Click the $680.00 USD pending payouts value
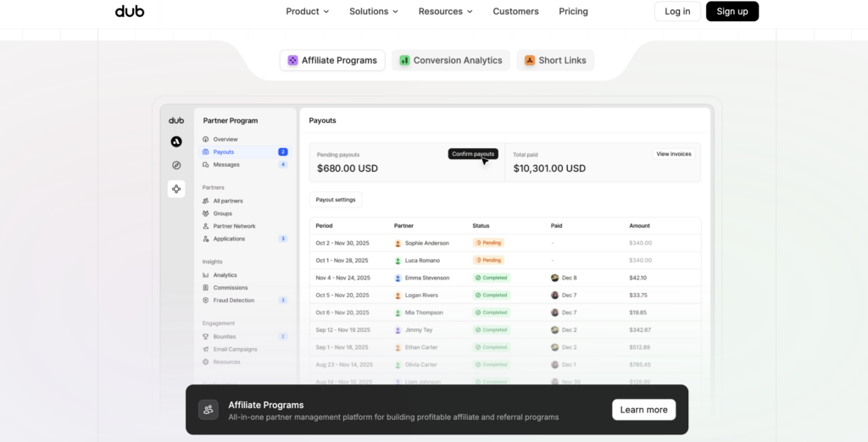 point(348,169)
